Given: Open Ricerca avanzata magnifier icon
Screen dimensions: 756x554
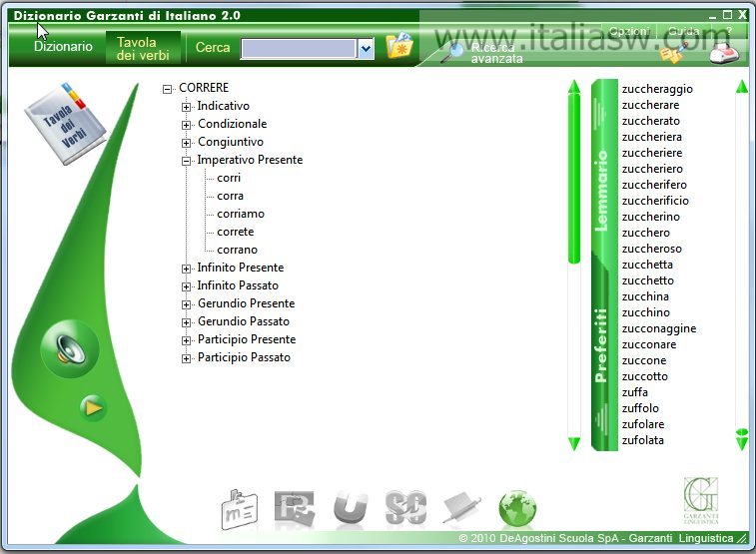Looking at the screenshot, I should point(452,53).
